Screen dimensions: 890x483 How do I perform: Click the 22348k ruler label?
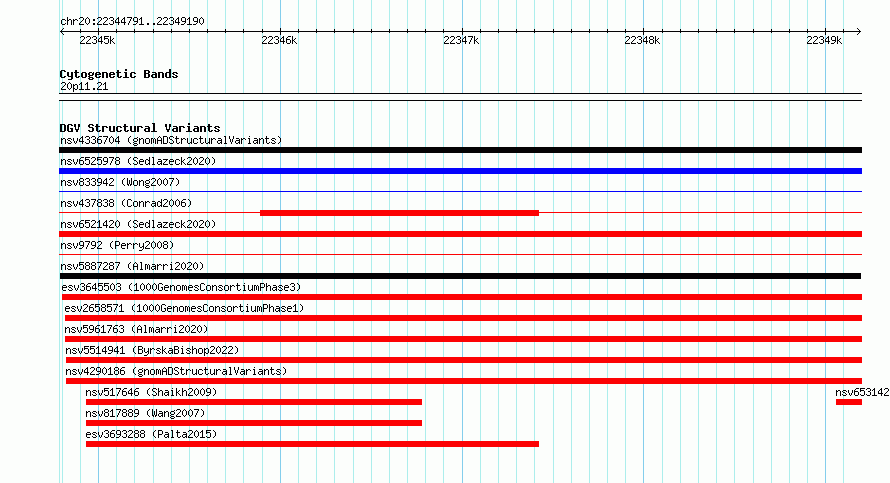coord(642,41)
